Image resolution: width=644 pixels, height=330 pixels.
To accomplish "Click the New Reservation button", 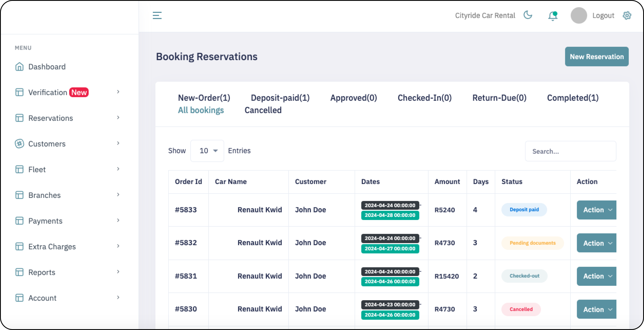I will coord(597,57).
